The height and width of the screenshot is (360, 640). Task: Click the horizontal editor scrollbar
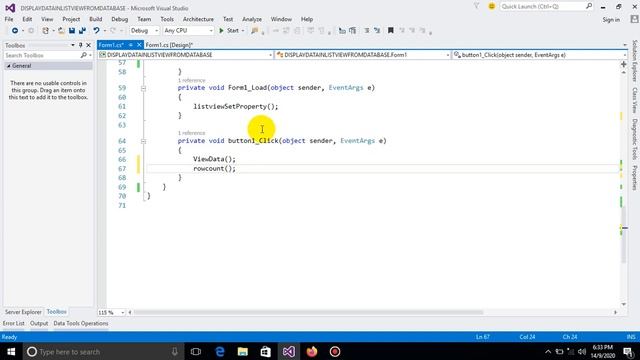click(309, 313)
